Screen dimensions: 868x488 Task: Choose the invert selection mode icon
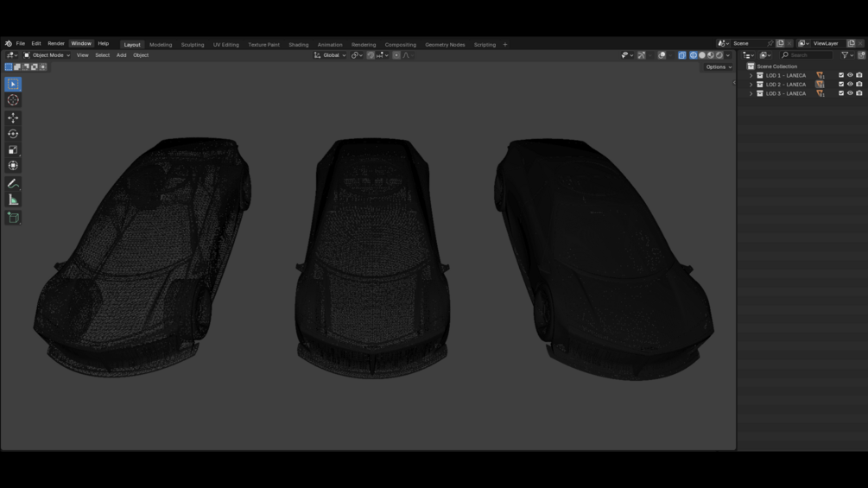coord(35,67)
